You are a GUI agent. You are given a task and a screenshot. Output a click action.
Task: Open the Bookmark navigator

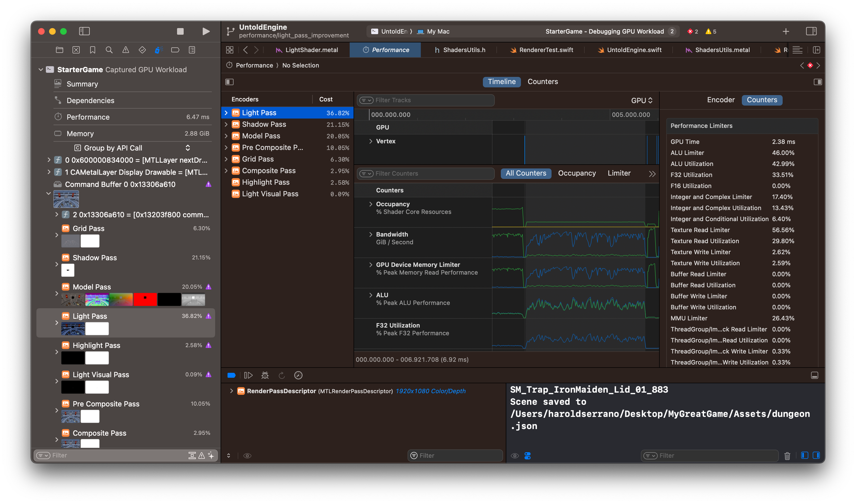[92, 50]
